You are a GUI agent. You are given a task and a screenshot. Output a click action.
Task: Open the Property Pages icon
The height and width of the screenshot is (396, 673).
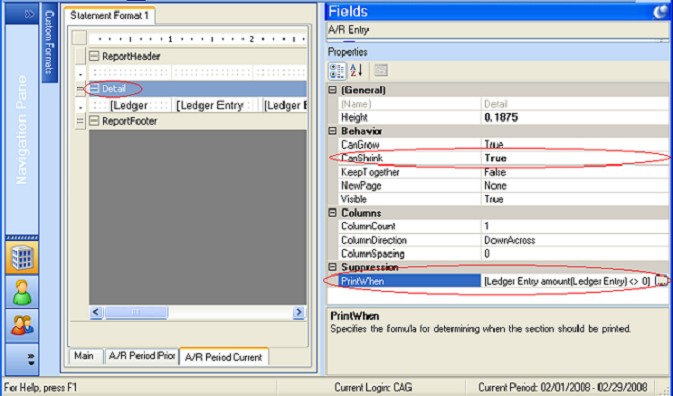[381, 70]
